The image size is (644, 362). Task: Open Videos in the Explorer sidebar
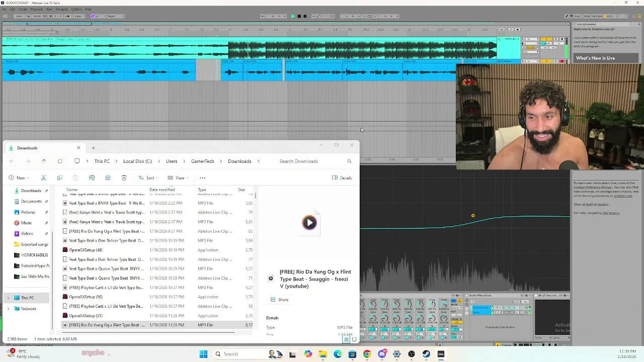click(27, 233)
